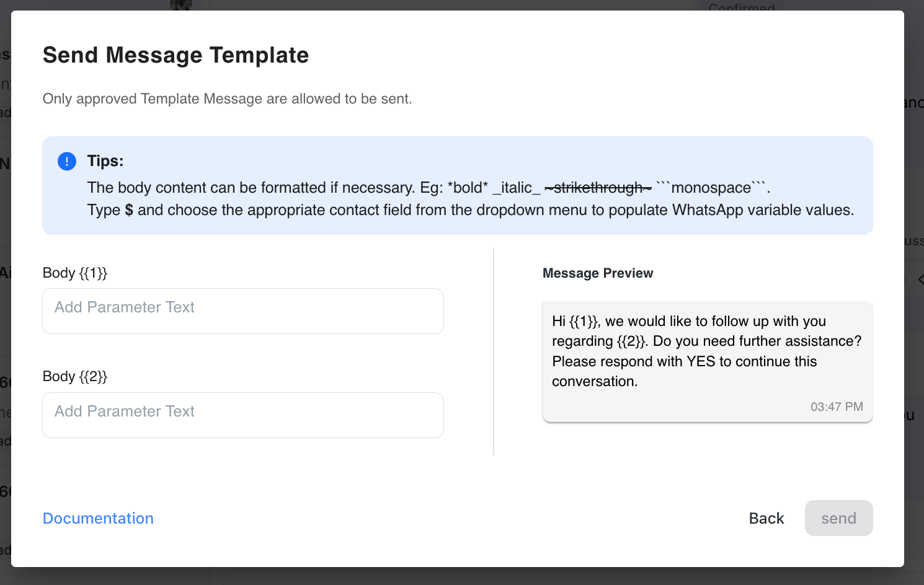Focus the Body {{2}} parameter text field

(242, 415)
